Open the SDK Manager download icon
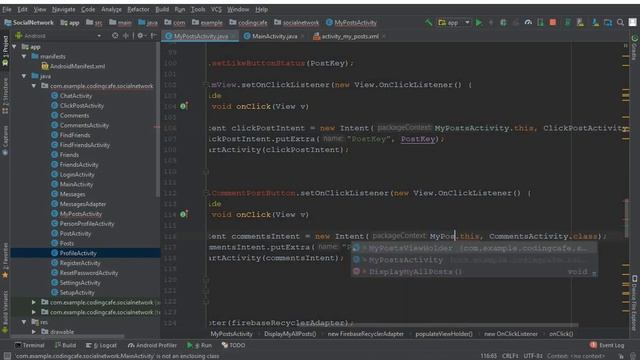Image resolution: width=640 pixels, height=360 pixels. coord(596,22)
